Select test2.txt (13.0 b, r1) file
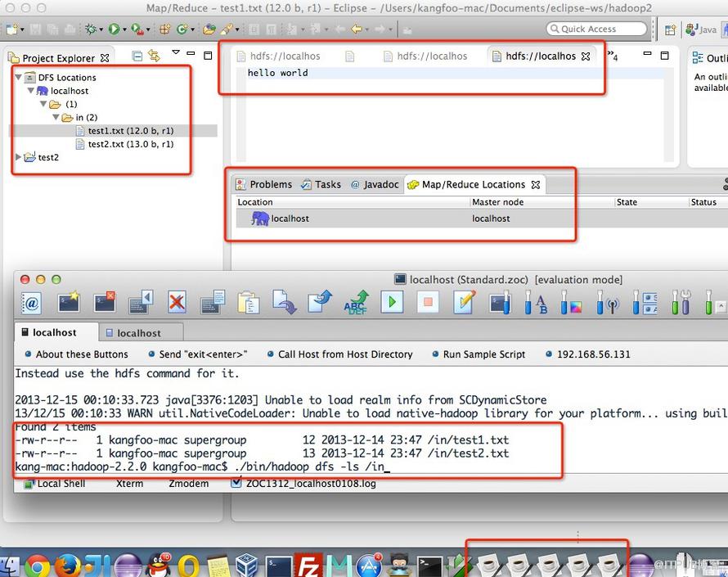Image resolution: width=728 pixels, height=577 pixels. pyautogui.click(x=124, y=144)
